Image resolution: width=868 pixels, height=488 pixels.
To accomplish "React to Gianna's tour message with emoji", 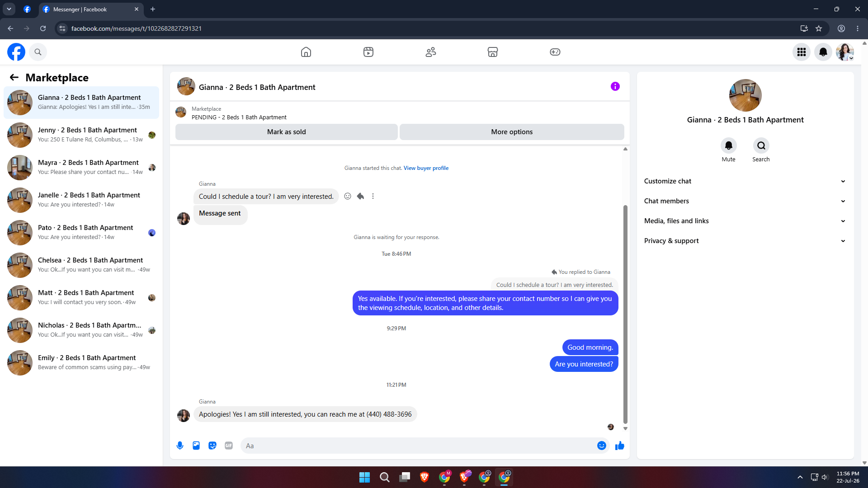I will click(348, 196).
